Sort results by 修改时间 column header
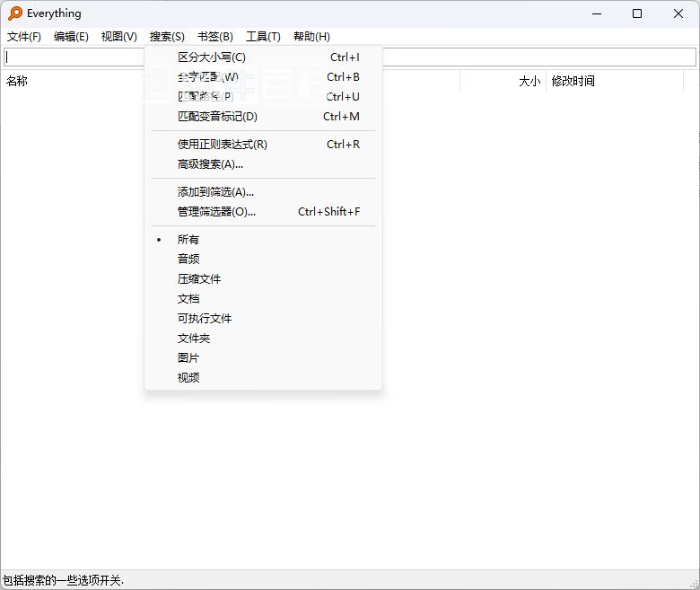Image resolution: width=700 pixels, height=590 pixels. (573, 81)
